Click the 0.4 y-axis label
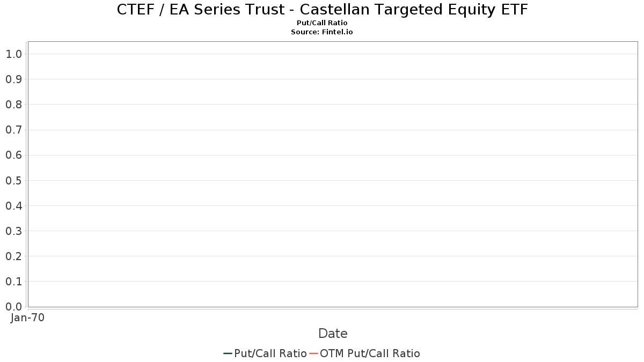This screenshot has height=362, width=644. 14,205
